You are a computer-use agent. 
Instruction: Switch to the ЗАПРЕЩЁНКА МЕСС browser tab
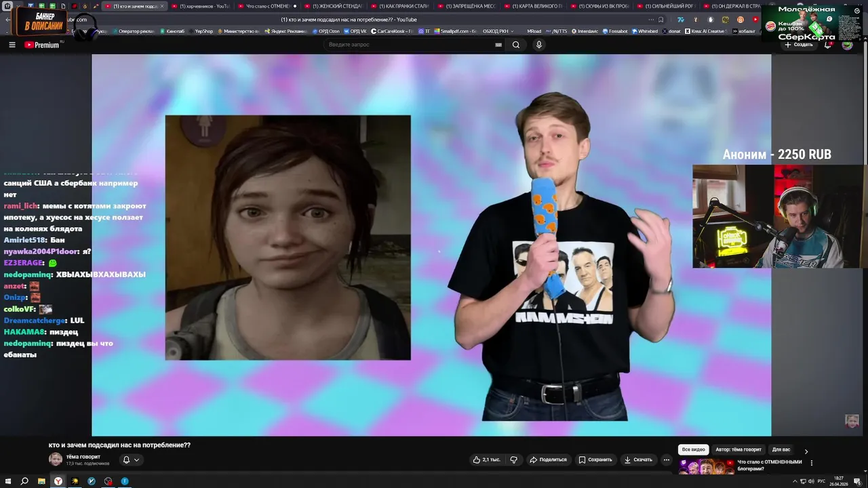click(467, 6)
